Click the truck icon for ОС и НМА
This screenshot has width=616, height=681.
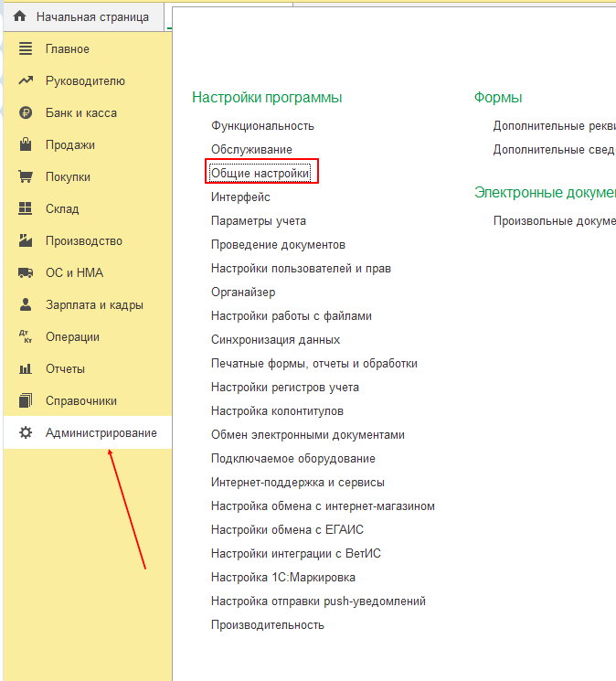click(x=26, y=272)
